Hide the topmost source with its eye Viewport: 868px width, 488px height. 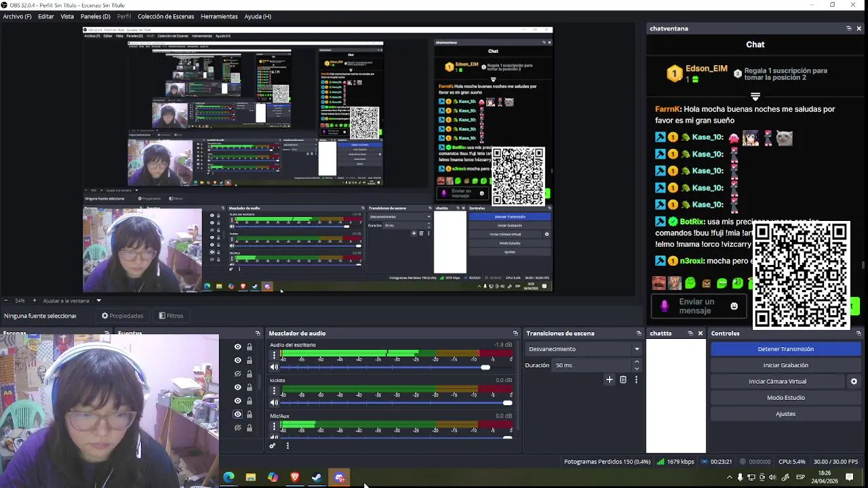coord(237,347)
